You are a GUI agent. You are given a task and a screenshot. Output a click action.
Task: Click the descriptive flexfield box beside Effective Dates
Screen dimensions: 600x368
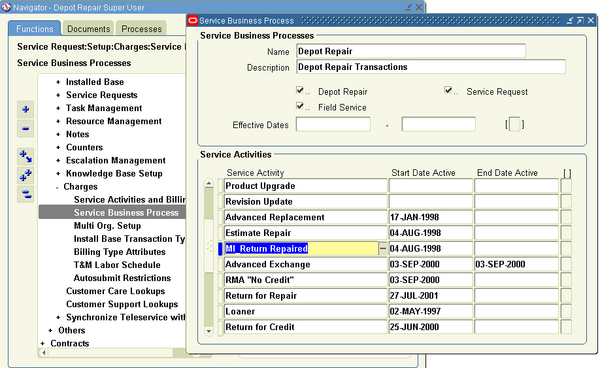pyautogui.click(x=515, y=125)
